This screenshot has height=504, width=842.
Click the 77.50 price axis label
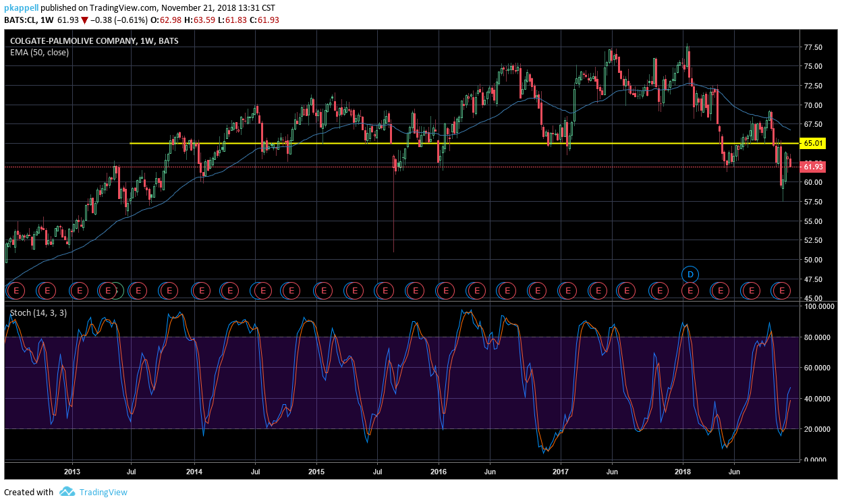click(x=812, y=47)
